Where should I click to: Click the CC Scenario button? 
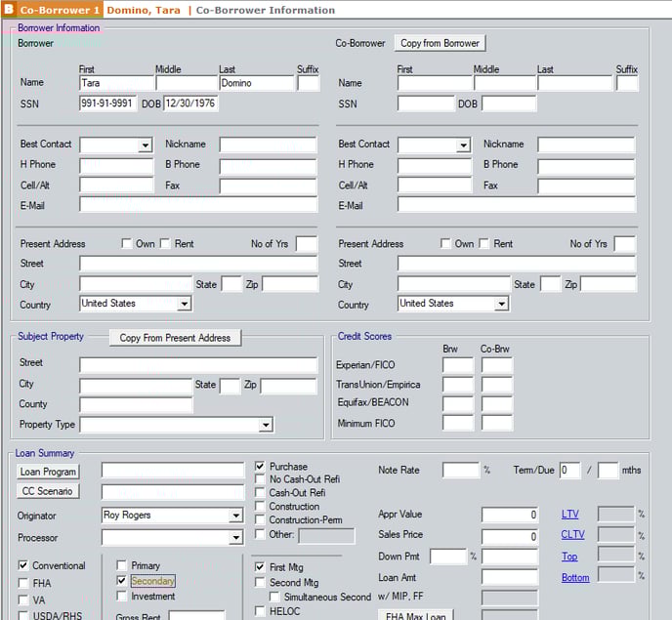[x=48, y=491]
